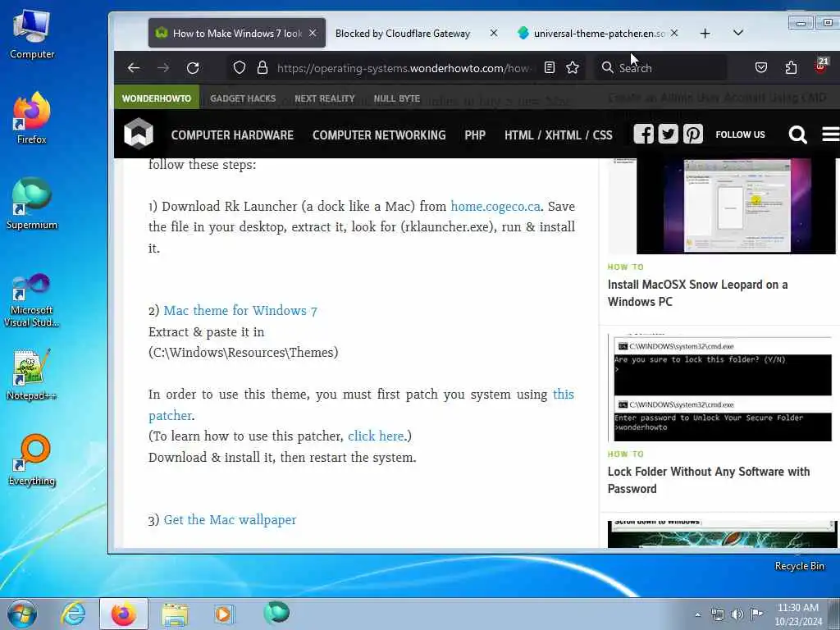Click the Facebook follow icon
Screen dimensions: 840x630
(643, 134)
